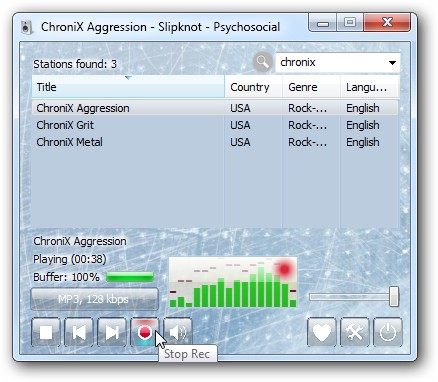Screen dimensions: 438x382
Task: Sort stations by Country column
Action: point(254,87)
